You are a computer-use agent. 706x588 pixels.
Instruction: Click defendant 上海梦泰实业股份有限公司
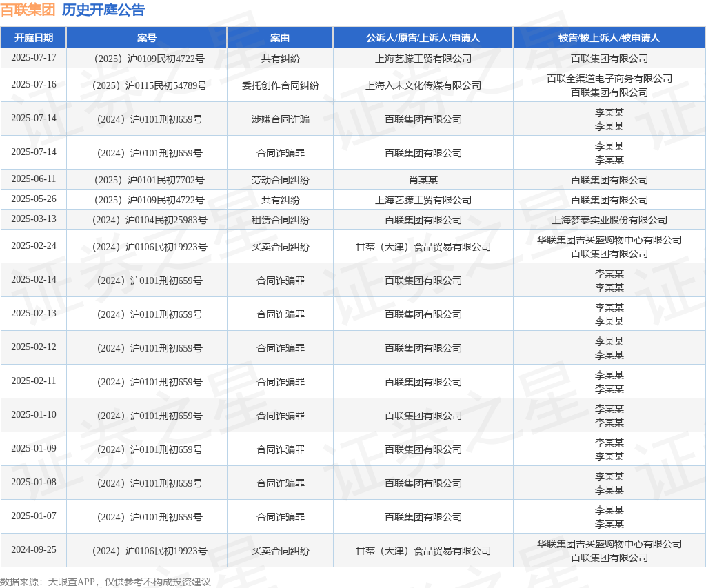click(x=609, y=220)
